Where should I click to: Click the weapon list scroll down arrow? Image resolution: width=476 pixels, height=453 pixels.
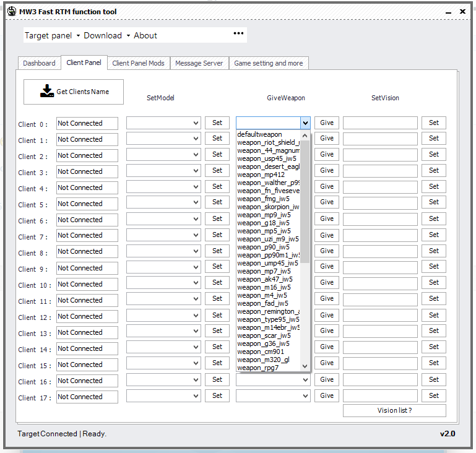coord(305,366)
